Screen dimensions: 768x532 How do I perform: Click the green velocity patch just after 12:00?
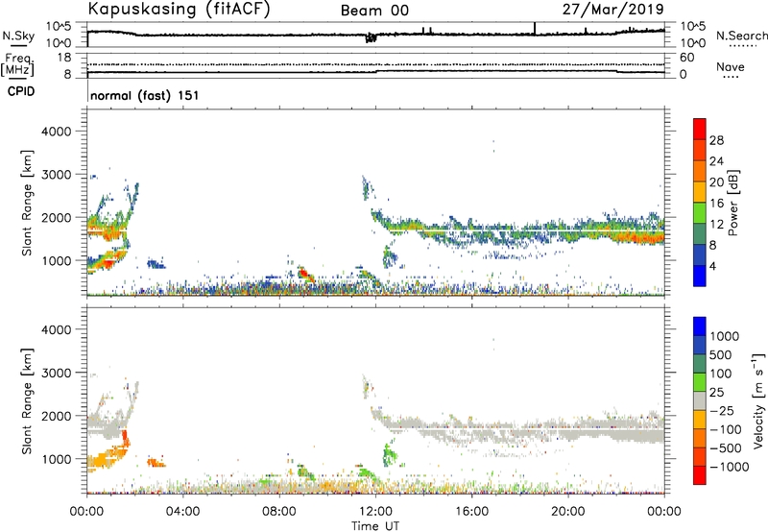pyautogui.click(x=390, y=453)
